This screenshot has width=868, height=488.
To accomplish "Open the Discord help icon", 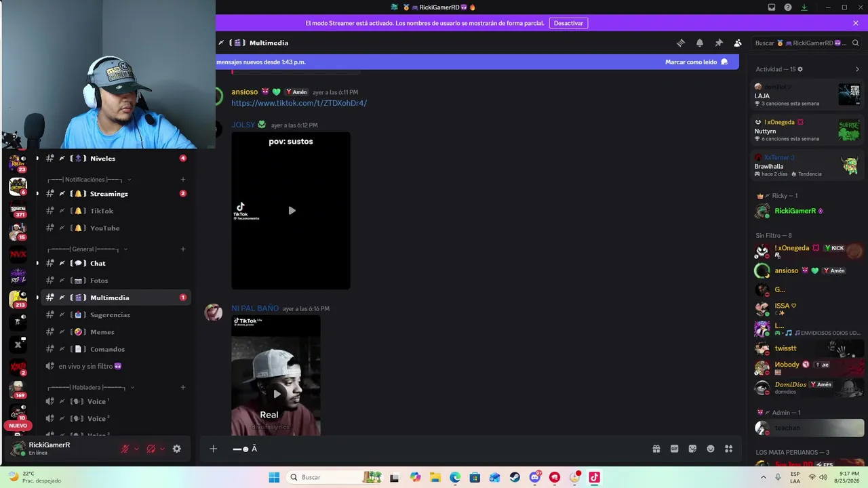I will [x=788, y=7].
